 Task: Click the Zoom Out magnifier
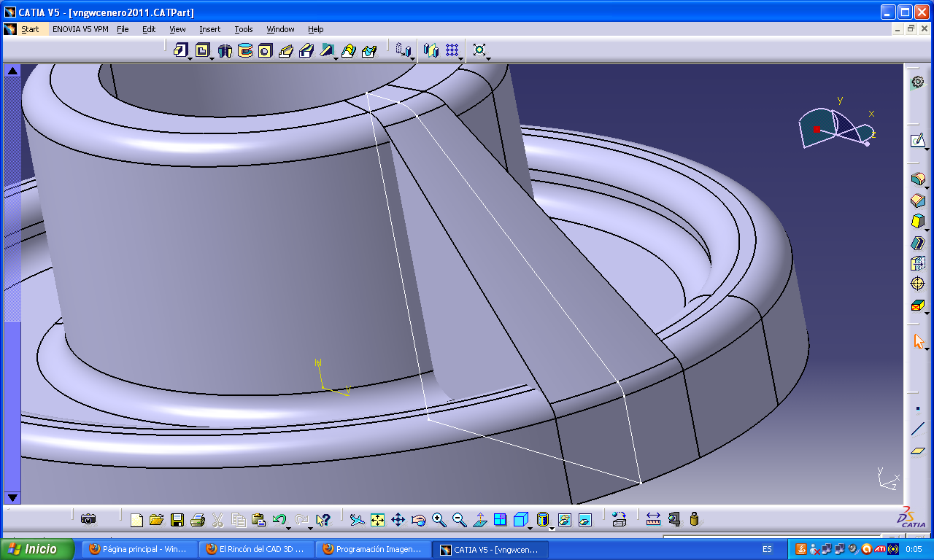tap(459, 520)
